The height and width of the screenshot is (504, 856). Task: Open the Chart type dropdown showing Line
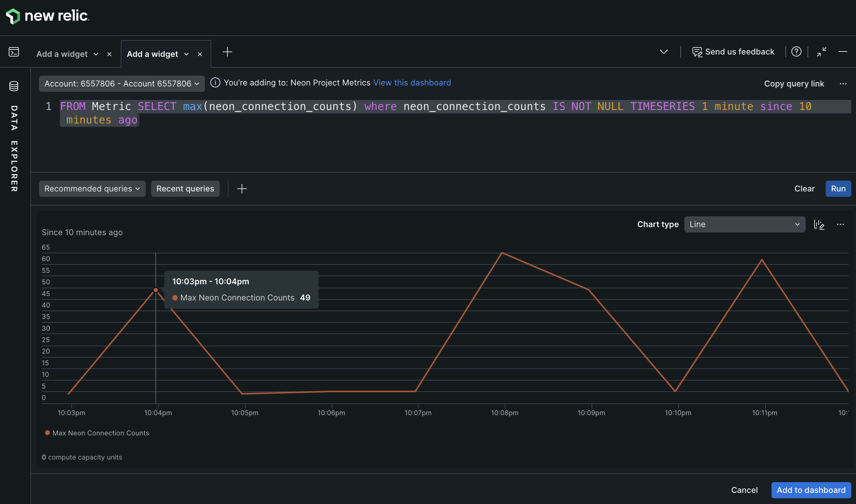[745, 224]
